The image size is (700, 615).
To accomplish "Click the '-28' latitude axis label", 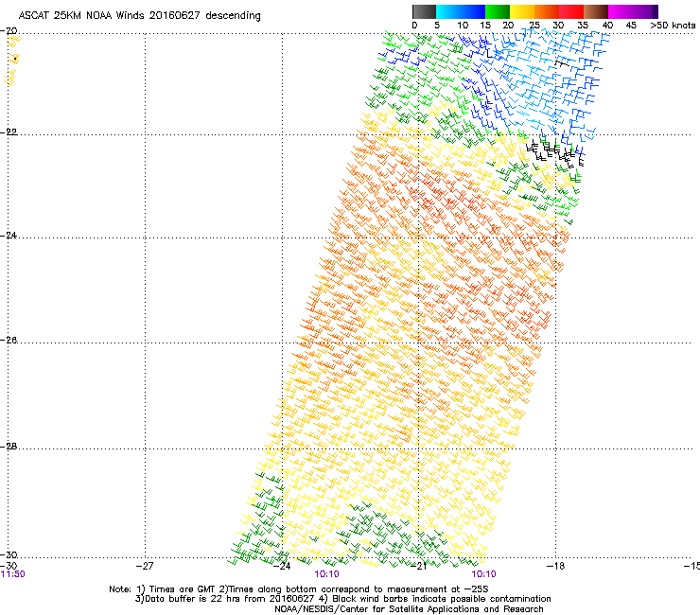I will tap(9, 447).
